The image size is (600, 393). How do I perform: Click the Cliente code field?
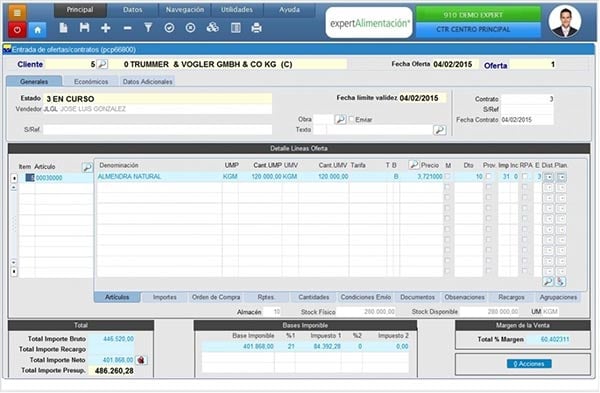click(x=70, y=64)
